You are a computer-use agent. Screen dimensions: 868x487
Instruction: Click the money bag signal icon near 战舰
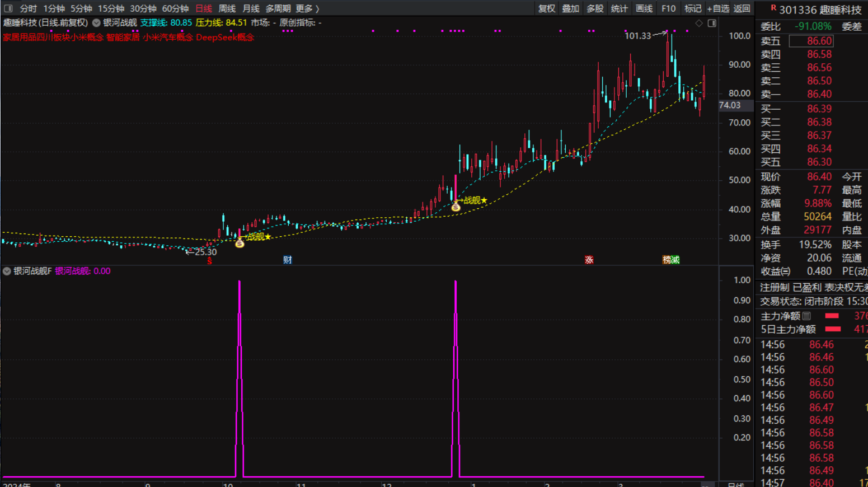point(240,243)
